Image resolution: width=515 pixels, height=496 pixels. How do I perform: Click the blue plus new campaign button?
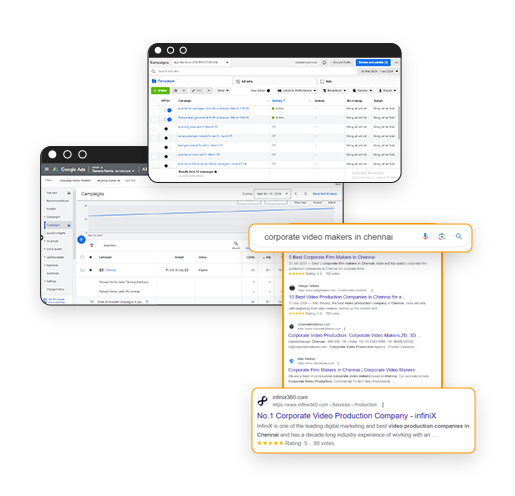[x=81, y=239]
